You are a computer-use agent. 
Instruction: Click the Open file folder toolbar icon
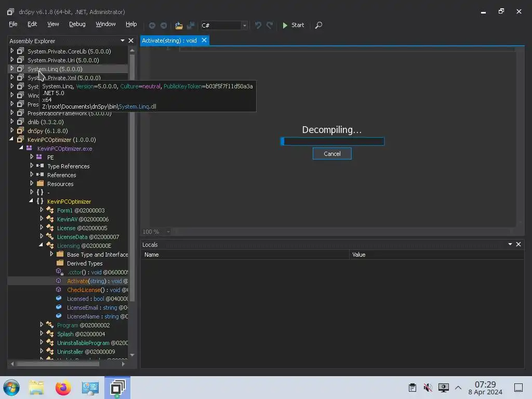point(179,25)
